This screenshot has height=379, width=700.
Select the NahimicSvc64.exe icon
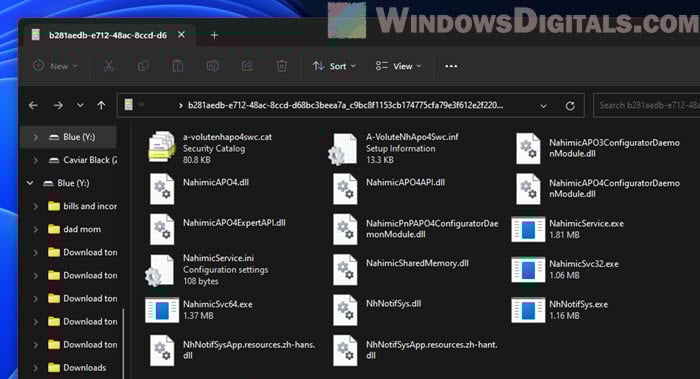pyautogui.click(x=162, y=310)
